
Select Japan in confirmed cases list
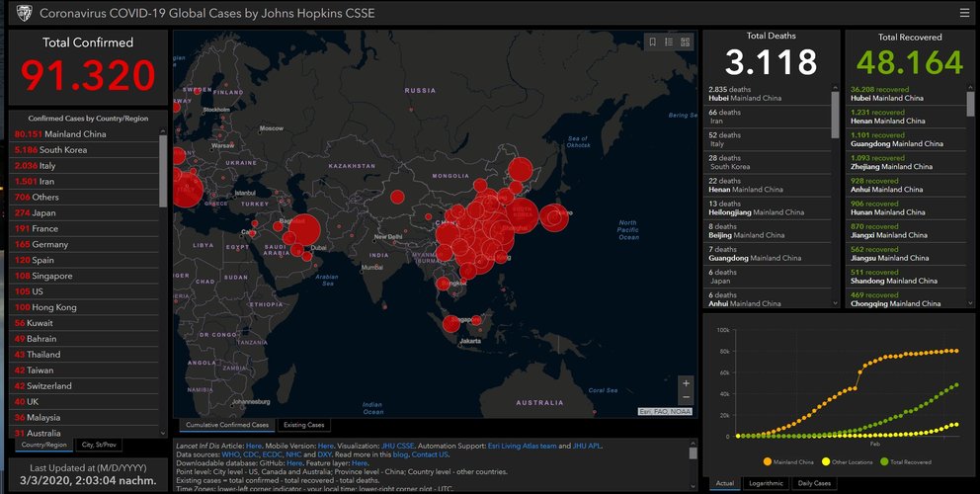click(84, 212)
